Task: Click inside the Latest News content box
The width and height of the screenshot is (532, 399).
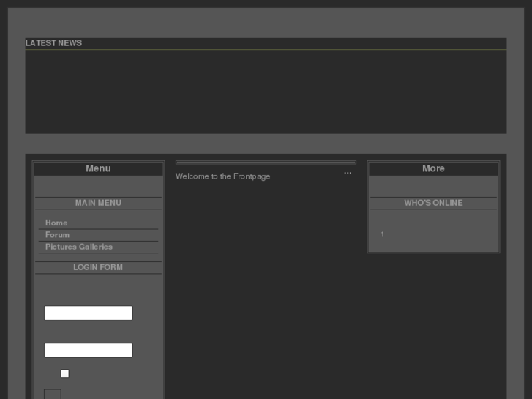Action: coord(266,92)
